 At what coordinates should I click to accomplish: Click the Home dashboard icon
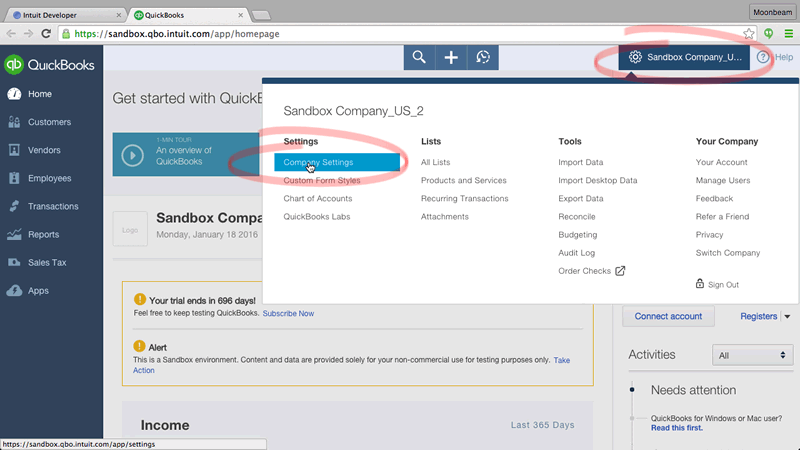point(14,94)
